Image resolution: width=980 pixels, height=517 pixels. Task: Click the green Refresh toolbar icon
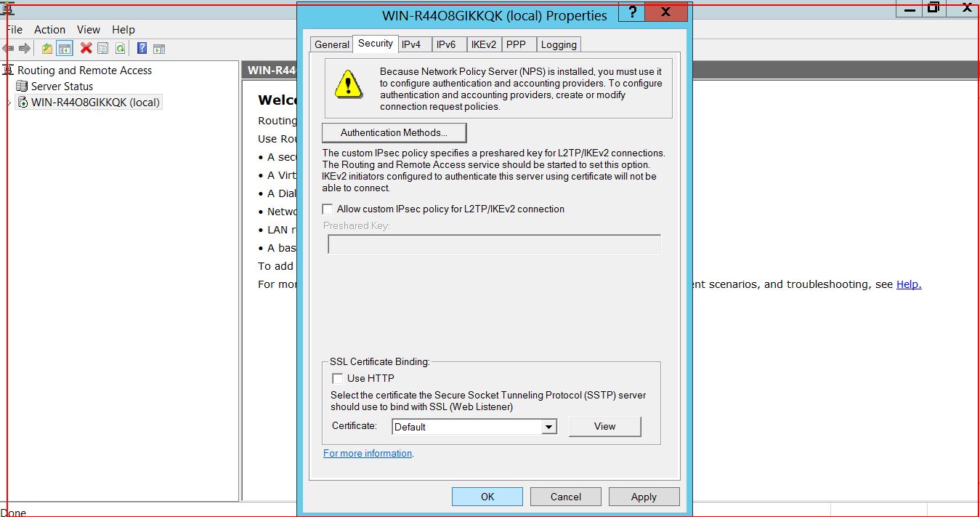[120, 49]
